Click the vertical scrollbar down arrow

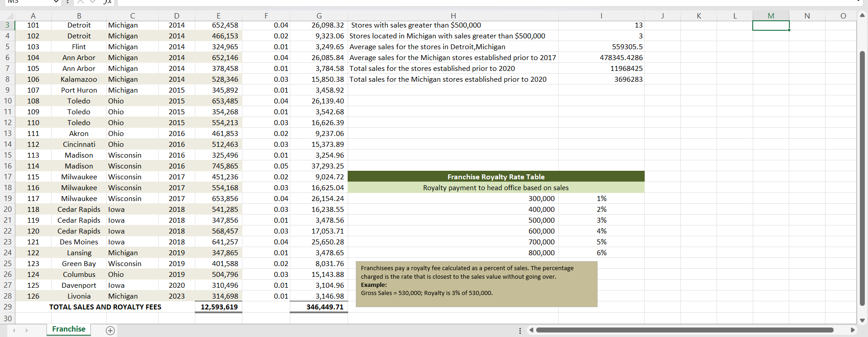click(x=862, y=320)
